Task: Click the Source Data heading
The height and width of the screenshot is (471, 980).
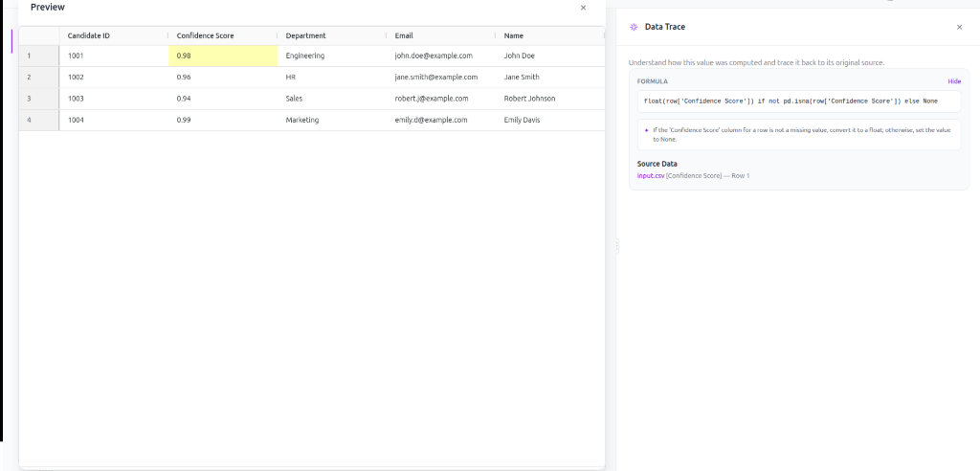Action: click(657, 164)
